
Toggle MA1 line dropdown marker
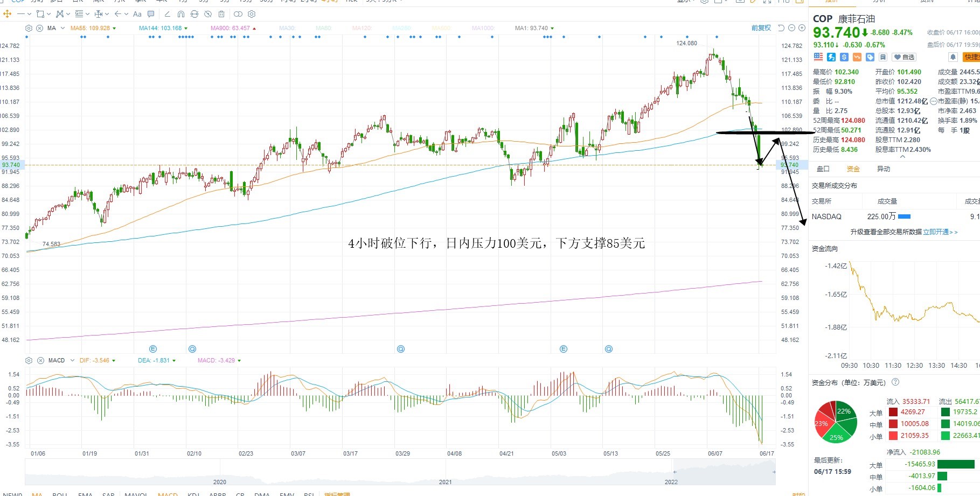(552, 28)
